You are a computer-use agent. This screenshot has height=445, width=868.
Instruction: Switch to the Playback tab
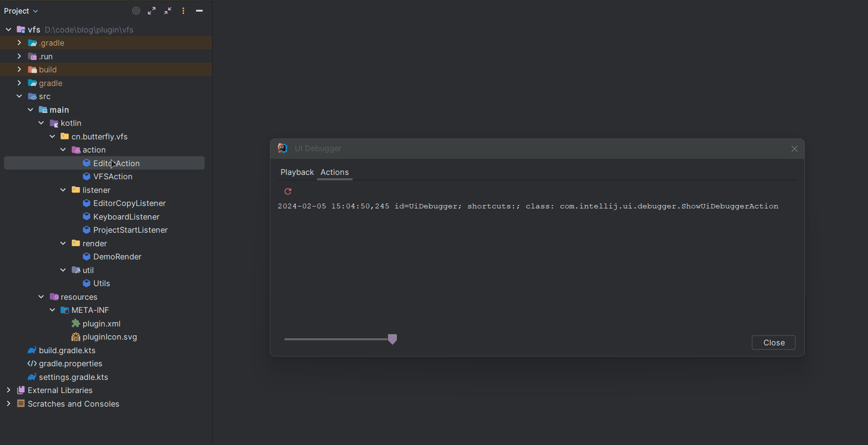pyautogui.click(x=297, y=172)
